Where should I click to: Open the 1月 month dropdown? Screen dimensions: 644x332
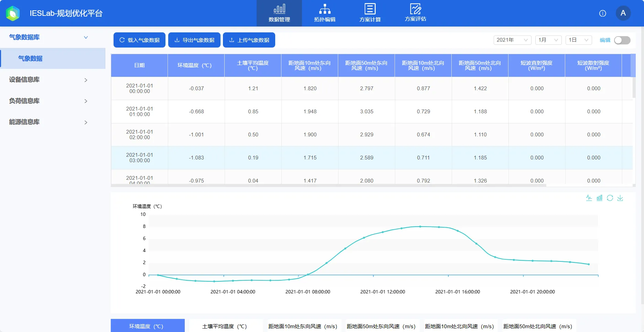coord(548,40)
